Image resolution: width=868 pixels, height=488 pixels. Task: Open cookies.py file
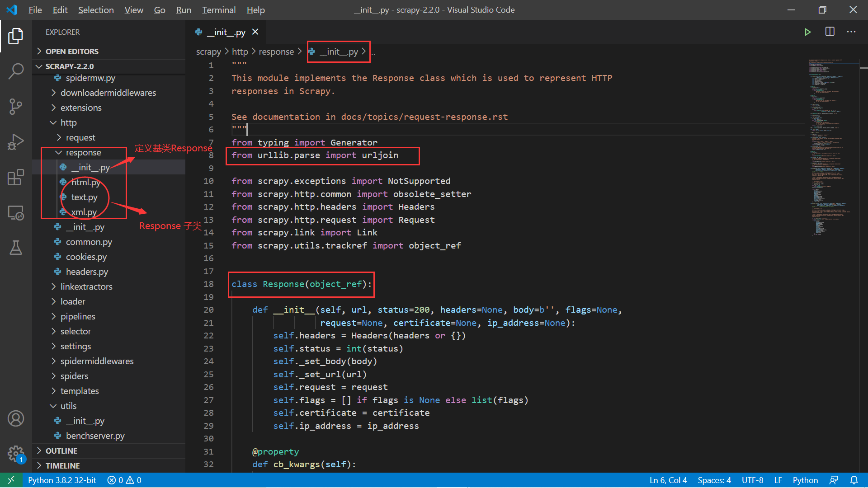click(108, 257)
